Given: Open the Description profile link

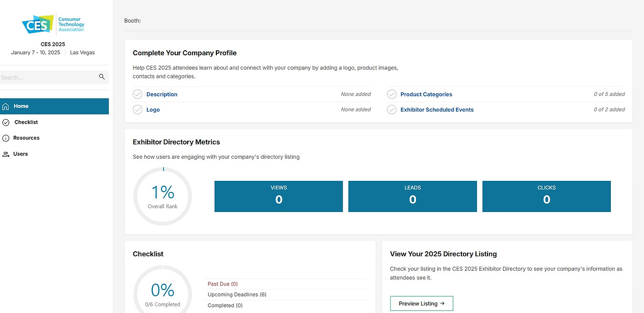Looking at the screenshot, I should click(162, 94).
